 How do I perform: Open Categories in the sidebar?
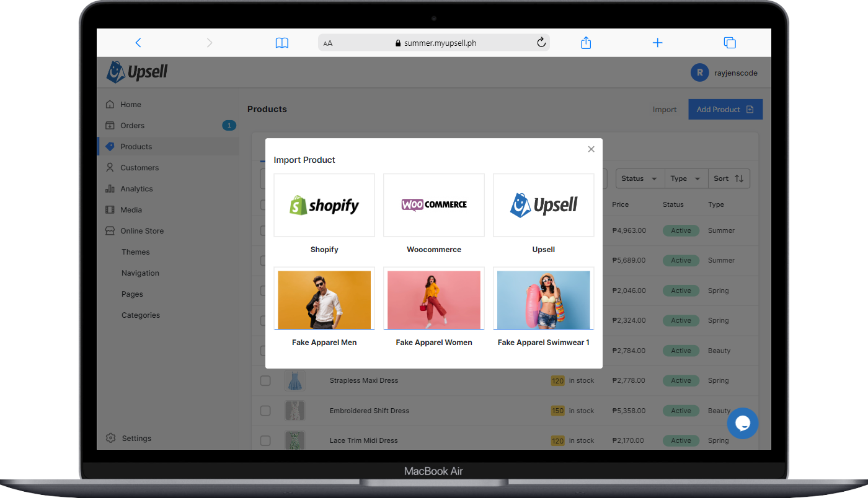pyautogui.click(x=141, y=315)
